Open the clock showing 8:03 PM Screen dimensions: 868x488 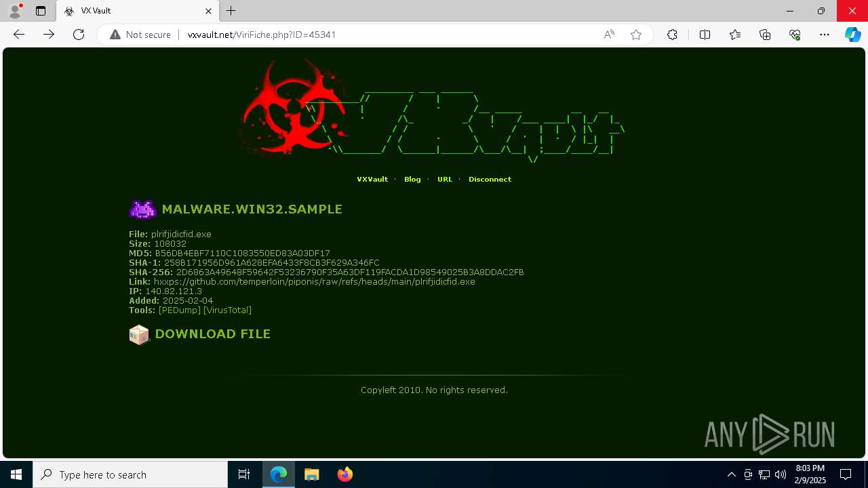point(810,474)
